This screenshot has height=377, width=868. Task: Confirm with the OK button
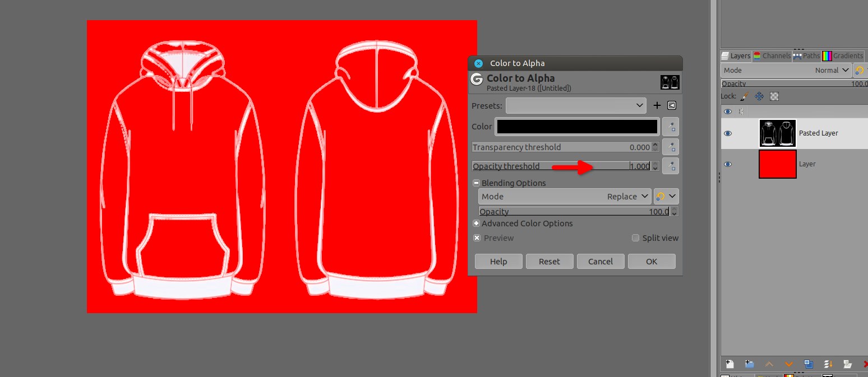pyautogui.click(x=652, y=262)
